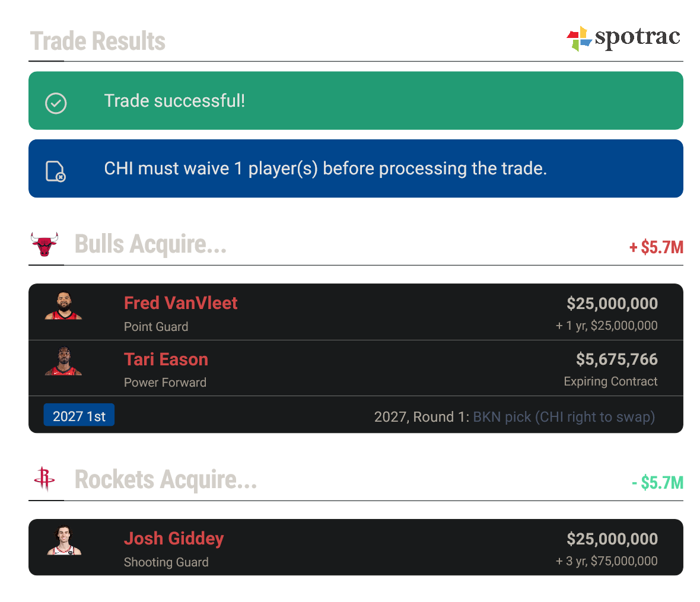Click the Houston Rockets team logo

44,479
